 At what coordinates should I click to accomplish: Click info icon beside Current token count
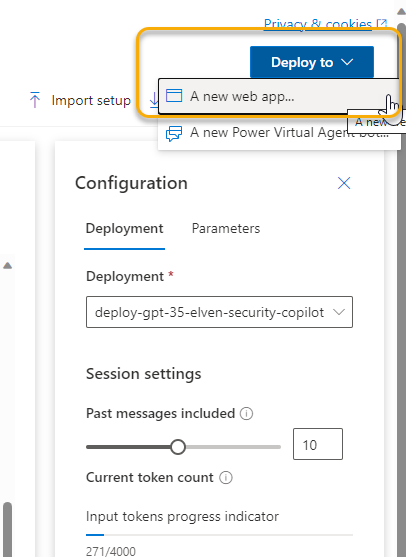[x=226, y=477]
